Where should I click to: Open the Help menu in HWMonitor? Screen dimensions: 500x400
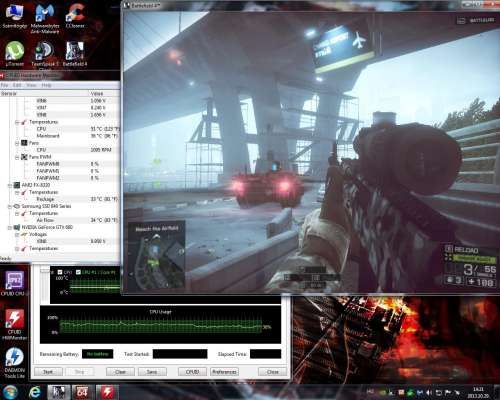tap(46, 85)
